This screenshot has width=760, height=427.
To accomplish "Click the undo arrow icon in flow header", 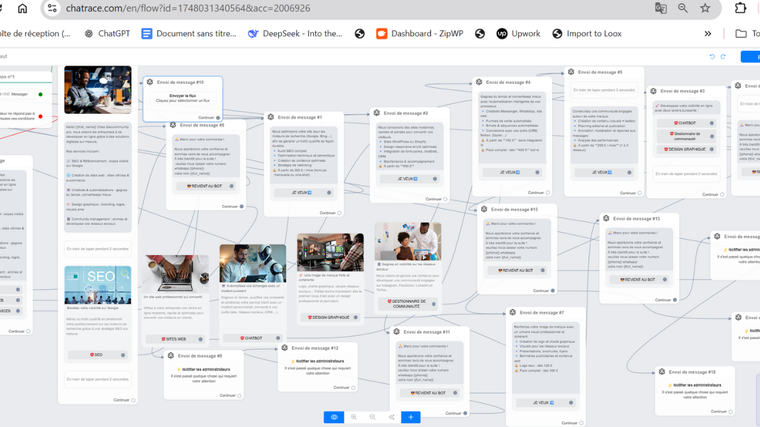I will (712, 57).
